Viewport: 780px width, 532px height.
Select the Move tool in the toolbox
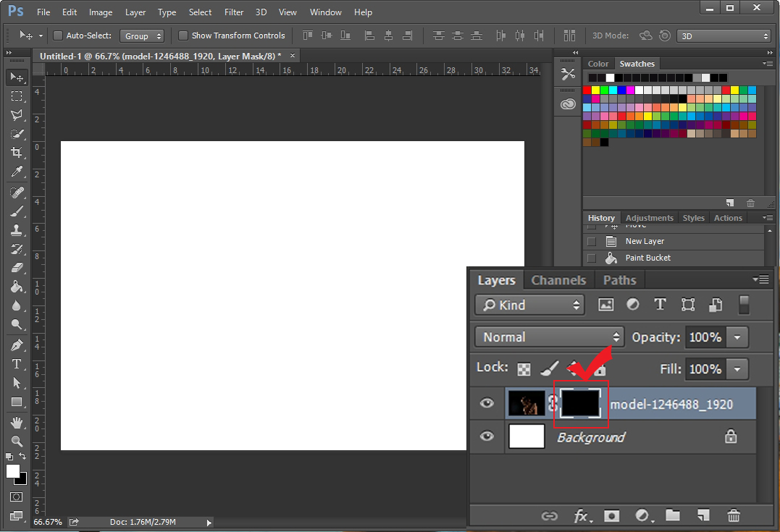[17, 77]
